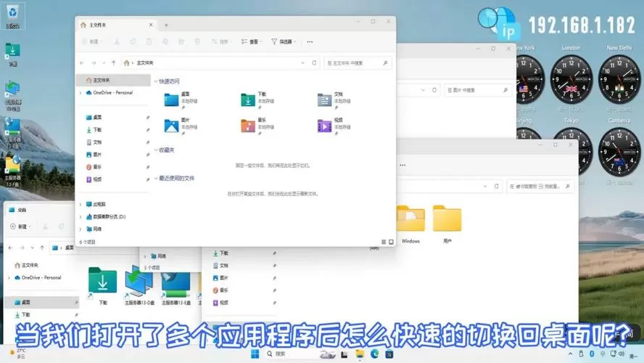The width and height of the screenshot is (644, 363).
Task: Add a new tab in front window
Action: coord(166,25)
